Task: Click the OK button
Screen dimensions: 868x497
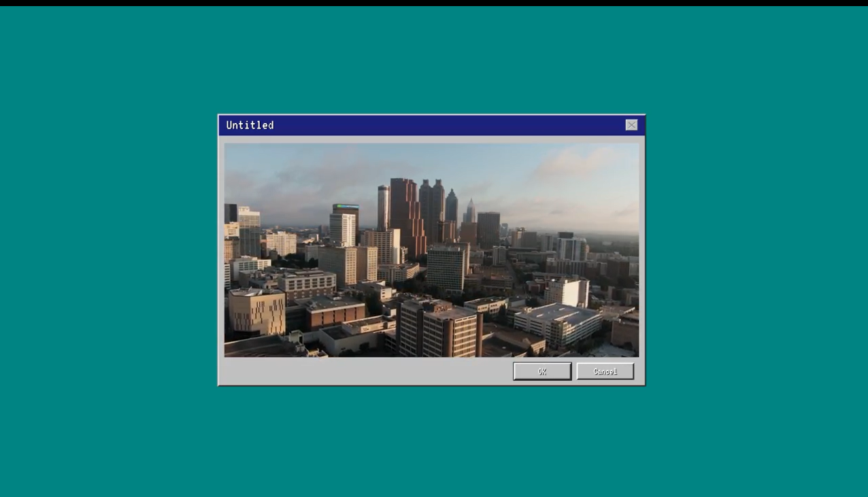Action: (541, 371)
